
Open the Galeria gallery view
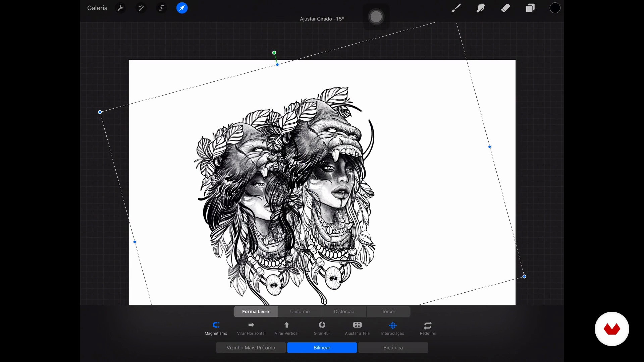pyautogui.click(x=97, y=8)
